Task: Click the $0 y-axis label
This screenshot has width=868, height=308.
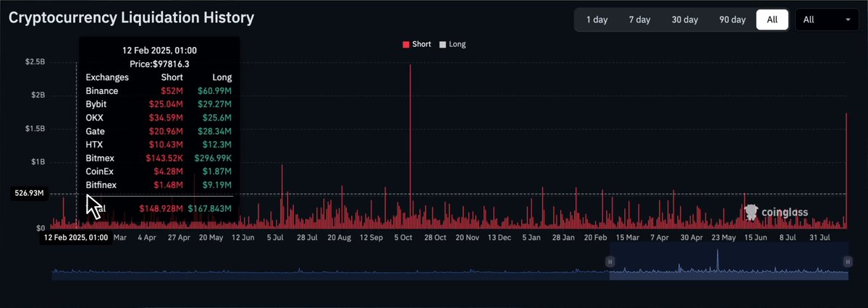Action: 41,228
